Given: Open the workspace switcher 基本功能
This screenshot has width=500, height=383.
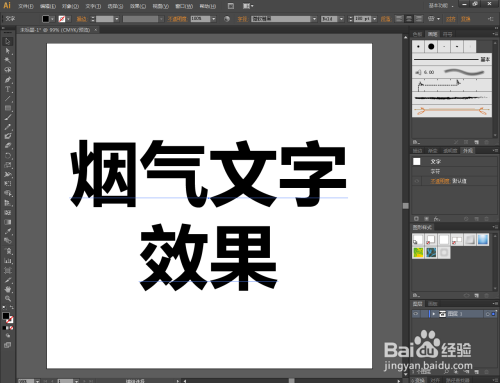Looking at the screenshot, I should (x=441, y=5).
